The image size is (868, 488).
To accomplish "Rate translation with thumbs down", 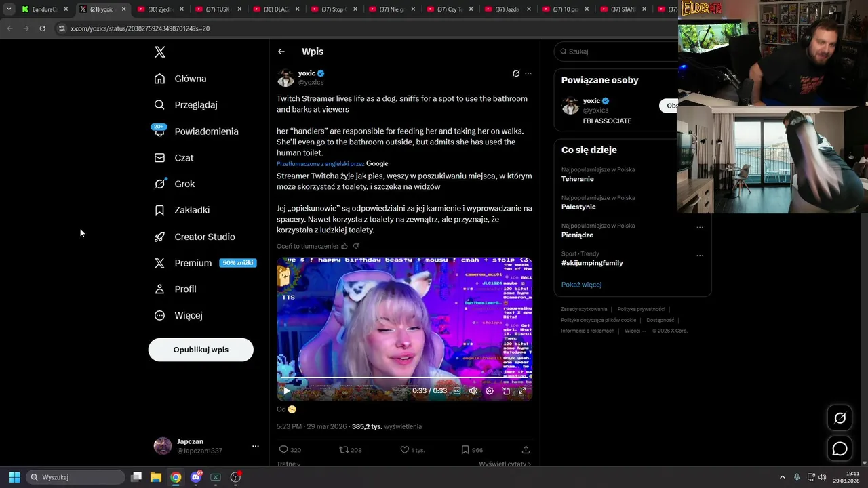I will (356, 247).
